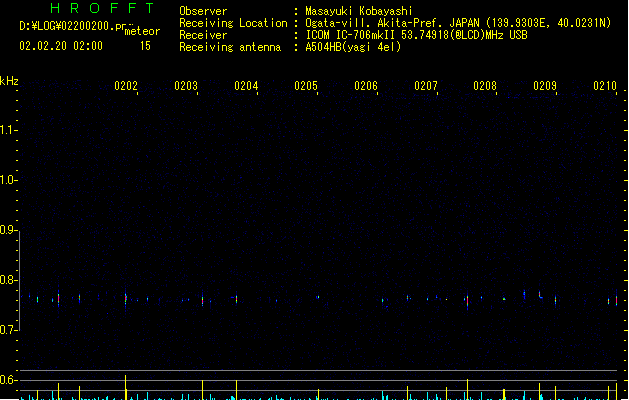This screenshot has height=400, width=629.
Task: Click the 1.1 kHz axis label
Action: (8, 130)
